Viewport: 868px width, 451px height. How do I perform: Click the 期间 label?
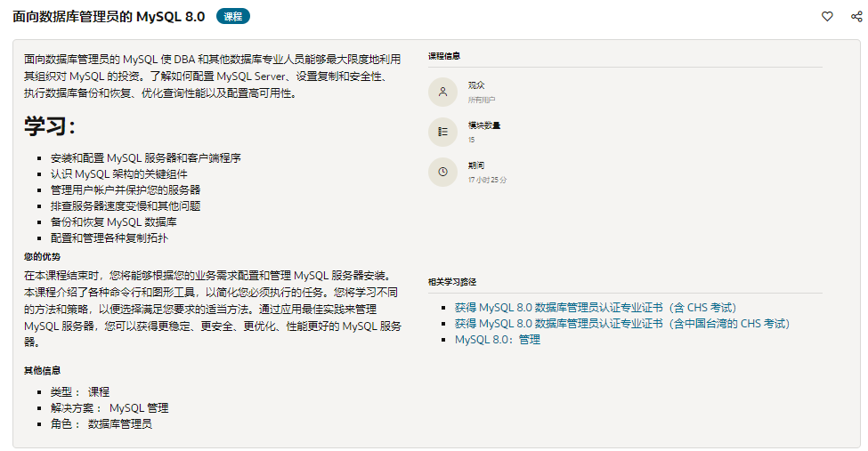coord(476,165)
